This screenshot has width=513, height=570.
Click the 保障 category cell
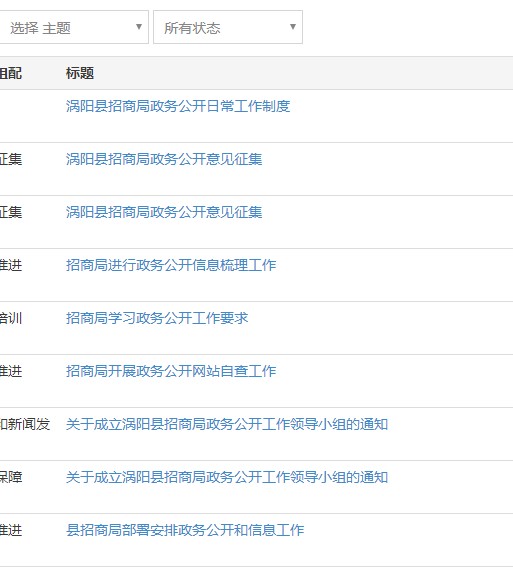(11, 477)
